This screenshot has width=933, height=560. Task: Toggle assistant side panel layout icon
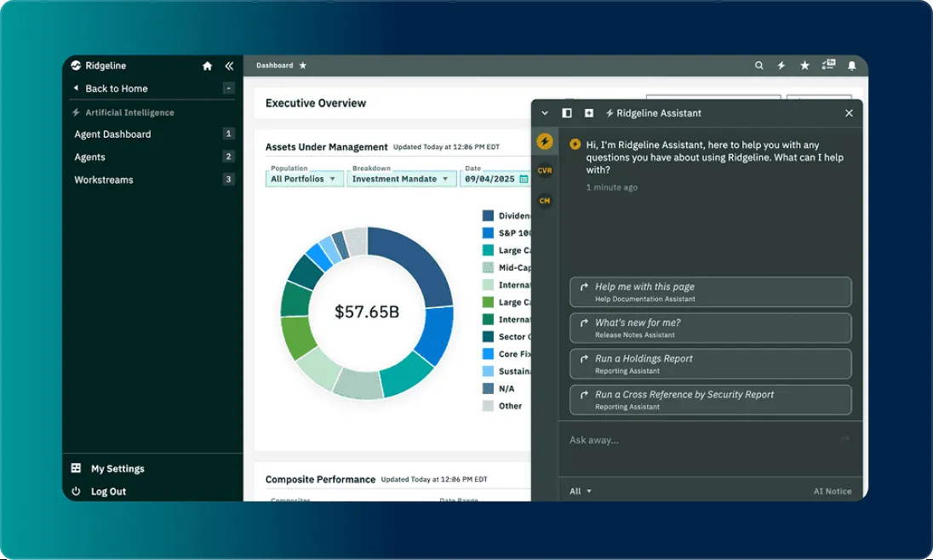pyautogui.click(x=566, y=113)
